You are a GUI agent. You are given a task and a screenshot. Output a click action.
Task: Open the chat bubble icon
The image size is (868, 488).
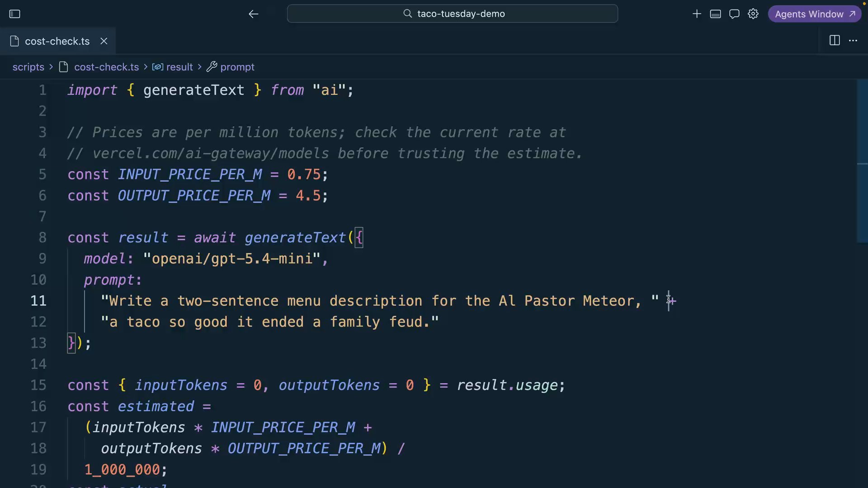click(x=734, y=14)
